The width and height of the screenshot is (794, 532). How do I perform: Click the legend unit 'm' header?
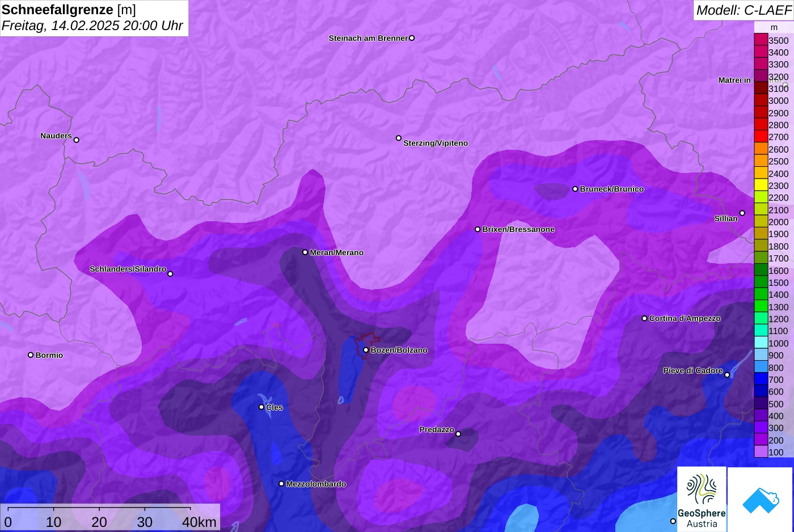(774, 27)
